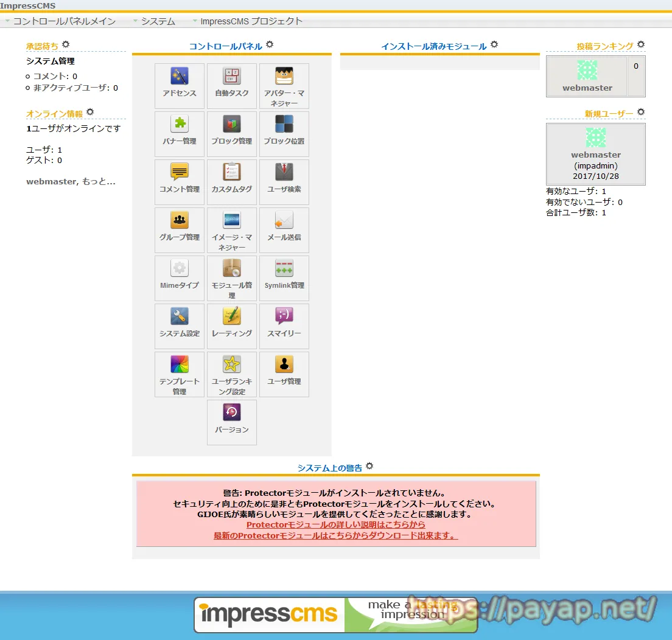Click the 1ユーザがオンラインです text
672x640 pixels.
click(73, 128)
